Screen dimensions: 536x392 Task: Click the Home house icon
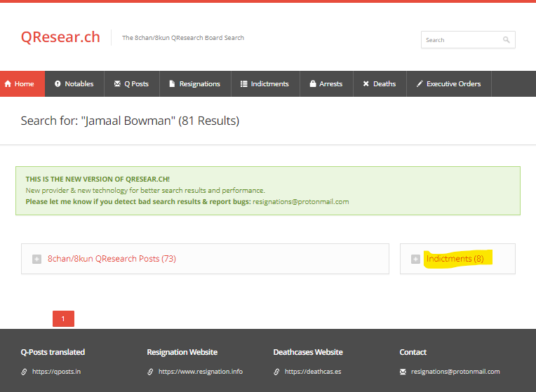point(8,83)
